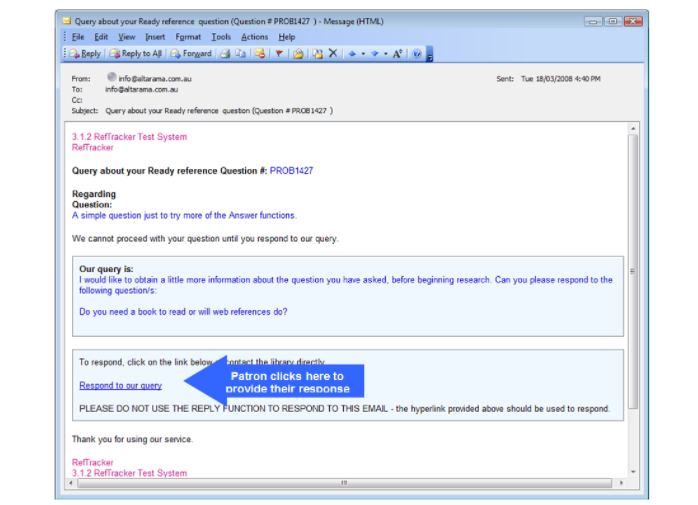Click 'Thank you for using our service.' text
This screenshot has height=505, width=698.
(x=133, y=440)
